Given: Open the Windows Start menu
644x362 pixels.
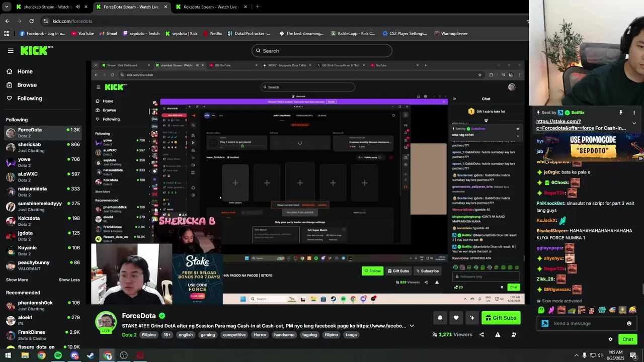Looking at the screenshot, I should pos(9,355).
